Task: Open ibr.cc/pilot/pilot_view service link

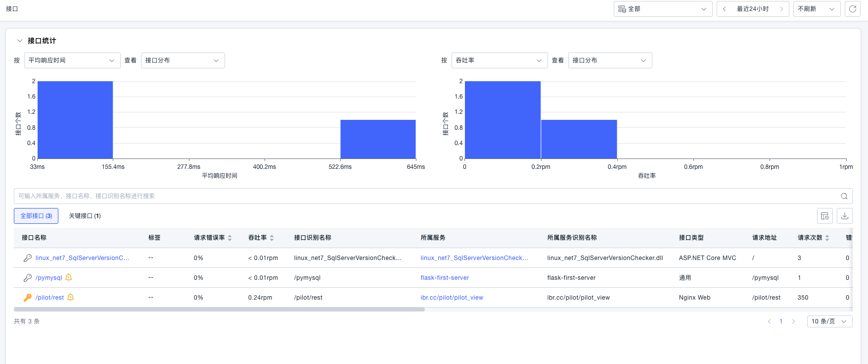Action: 452,298
